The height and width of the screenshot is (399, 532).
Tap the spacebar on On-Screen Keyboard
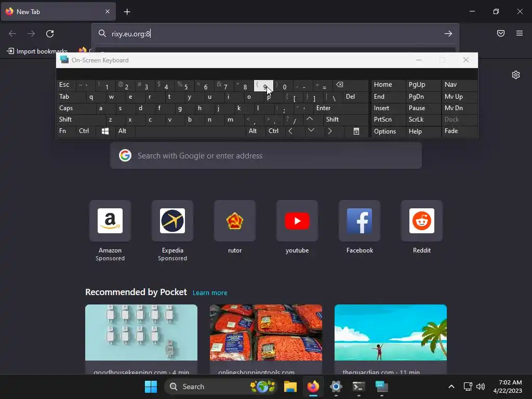tap(190, 131)
